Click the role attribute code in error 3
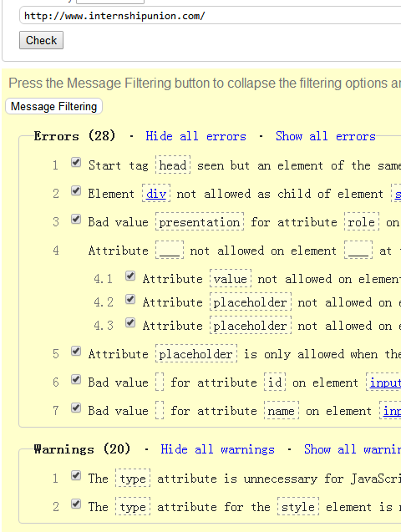Screen dimensions: 401x532 pos(362,222)
